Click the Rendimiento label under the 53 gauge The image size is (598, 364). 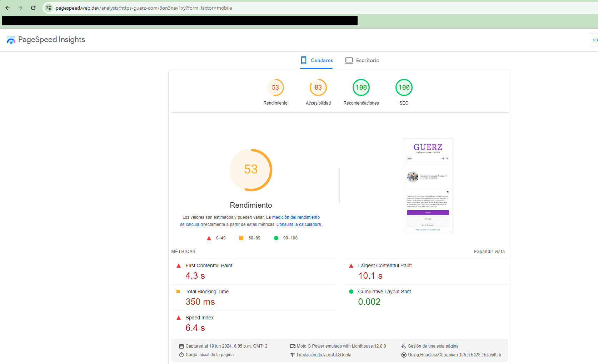click(275, 103)
